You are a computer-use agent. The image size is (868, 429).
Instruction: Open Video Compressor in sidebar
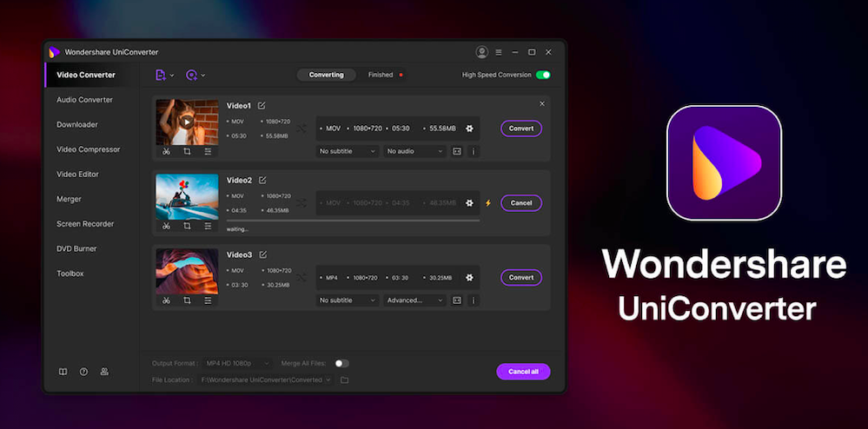point(89,149)
